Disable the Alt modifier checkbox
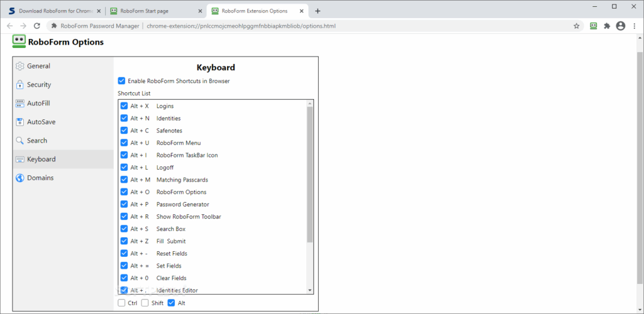644x314 pixels. coord(171,303)
